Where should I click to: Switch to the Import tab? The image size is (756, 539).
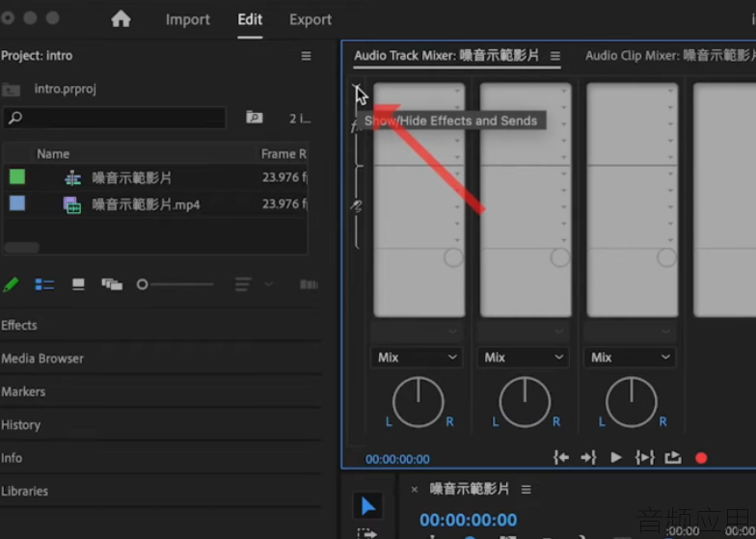point(187,19)
